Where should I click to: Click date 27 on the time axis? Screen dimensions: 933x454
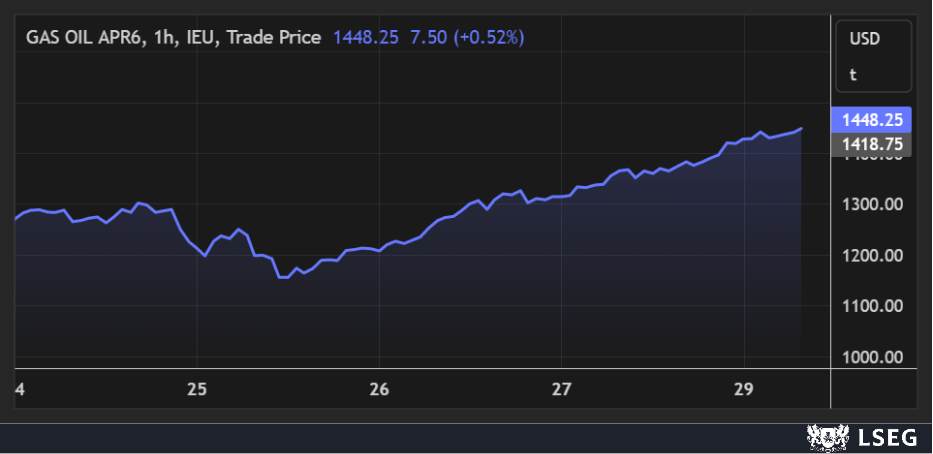(x=561, y=388)
